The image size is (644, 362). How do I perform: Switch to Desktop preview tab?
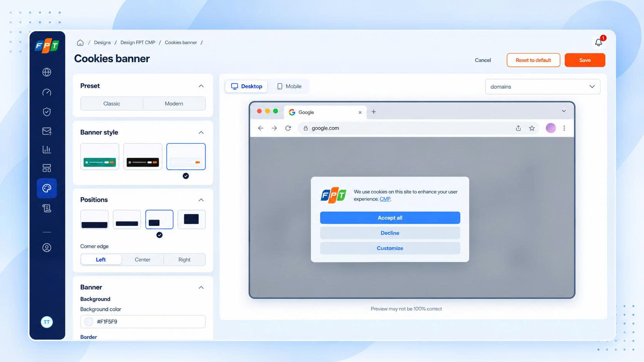coord(247,86)
